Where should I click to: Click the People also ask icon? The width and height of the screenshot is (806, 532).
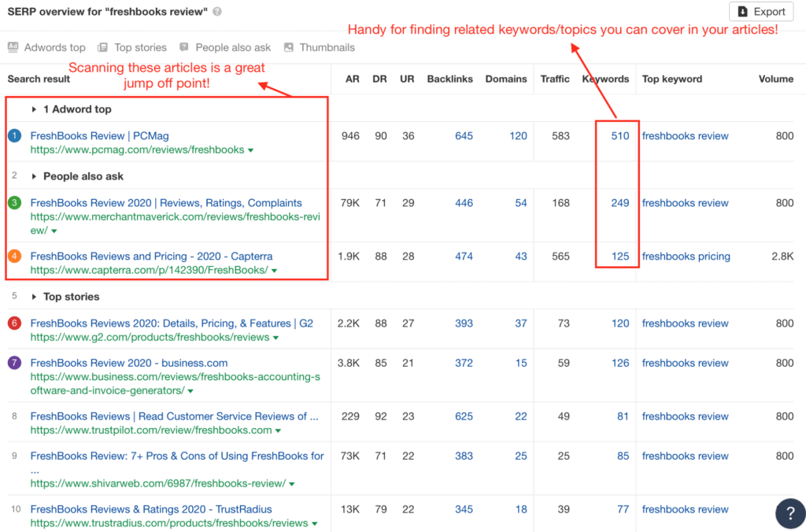(184, 47)
